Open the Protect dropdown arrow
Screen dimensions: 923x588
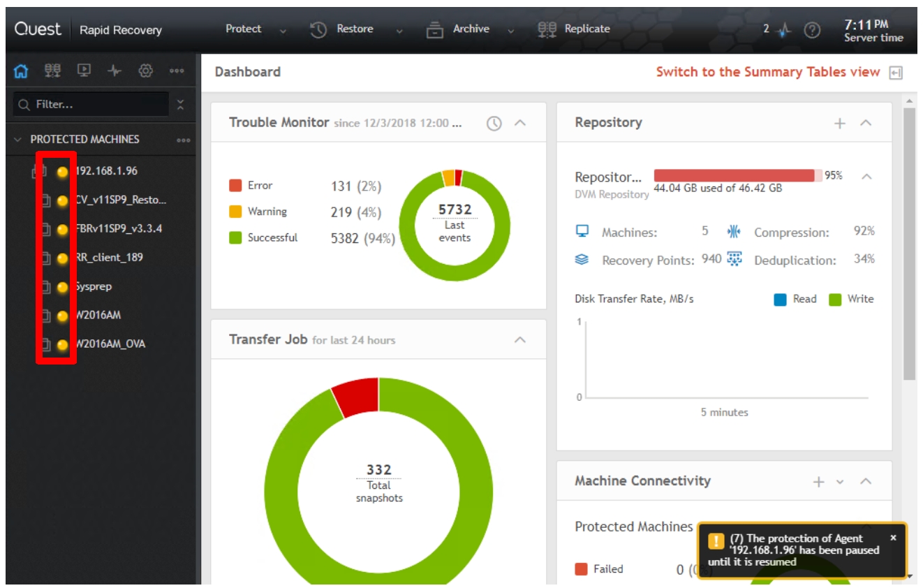pyautogui.click(x=283, y=31)
